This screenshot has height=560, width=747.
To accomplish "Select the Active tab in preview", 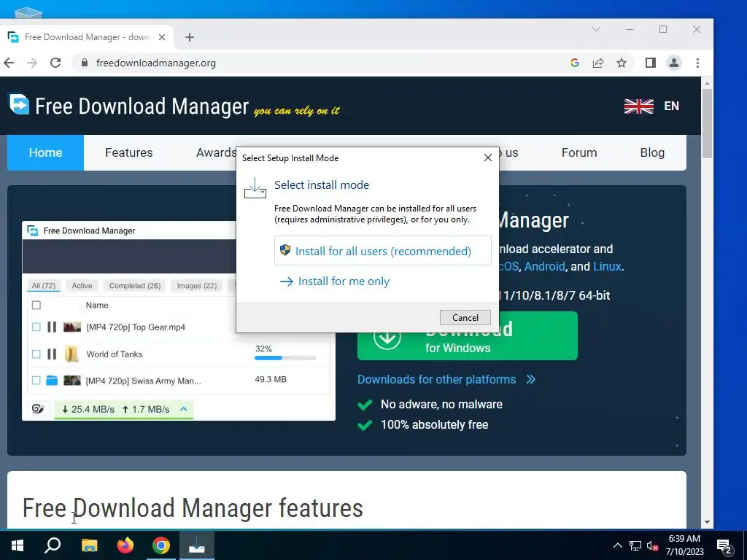I will pos(82,286).
